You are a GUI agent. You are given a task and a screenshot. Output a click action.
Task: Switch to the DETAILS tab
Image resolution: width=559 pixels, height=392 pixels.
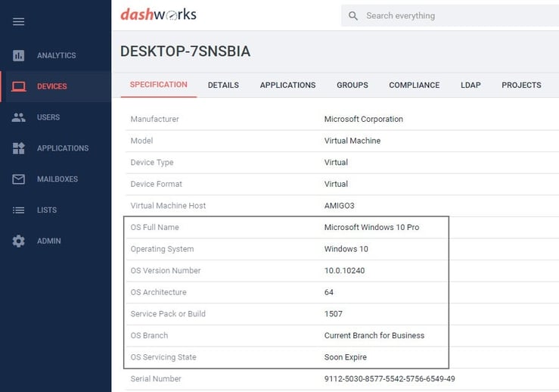224,86
